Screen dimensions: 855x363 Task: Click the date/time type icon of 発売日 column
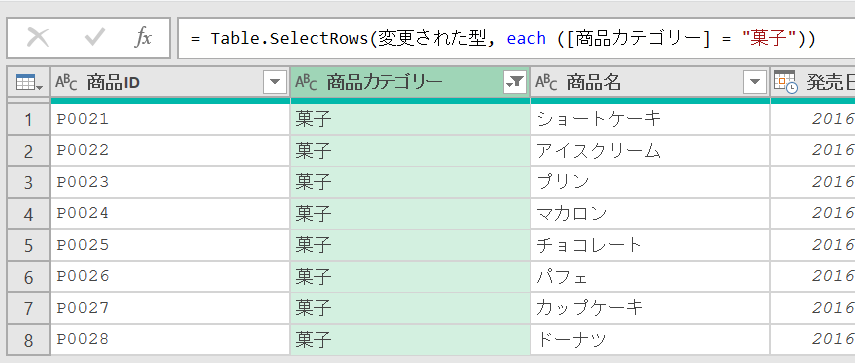(x=786, y=82)
